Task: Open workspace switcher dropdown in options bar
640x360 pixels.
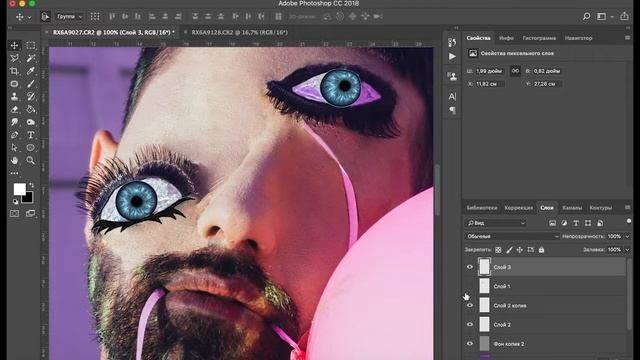Action: (x=605, y=16)
